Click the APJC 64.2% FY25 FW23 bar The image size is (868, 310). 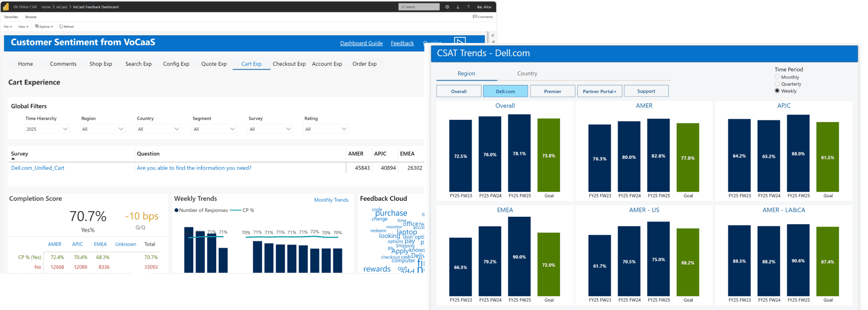pos(739,155)
